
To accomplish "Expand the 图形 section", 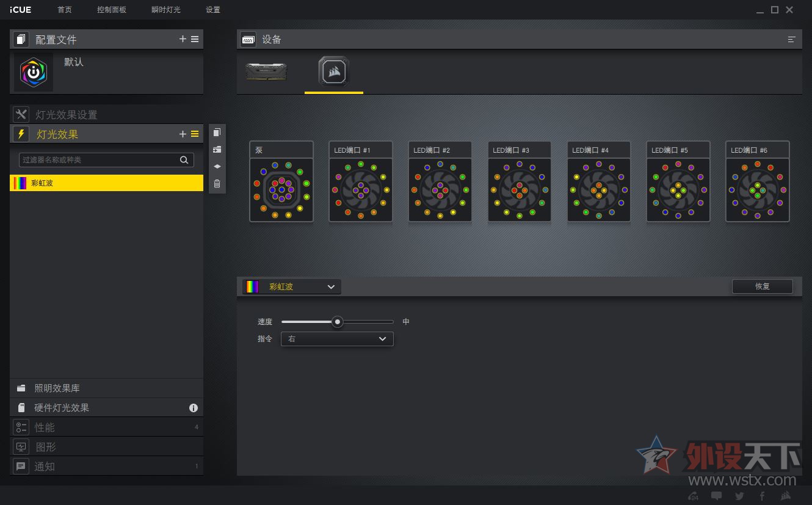I will 107,447.
